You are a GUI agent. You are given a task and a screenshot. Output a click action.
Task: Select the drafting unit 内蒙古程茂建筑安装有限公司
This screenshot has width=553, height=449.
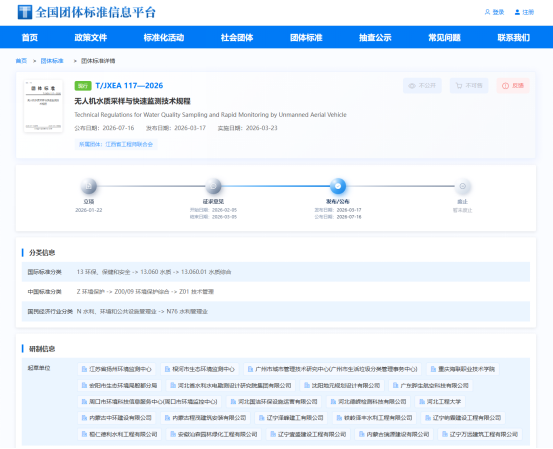pos(205,418)
